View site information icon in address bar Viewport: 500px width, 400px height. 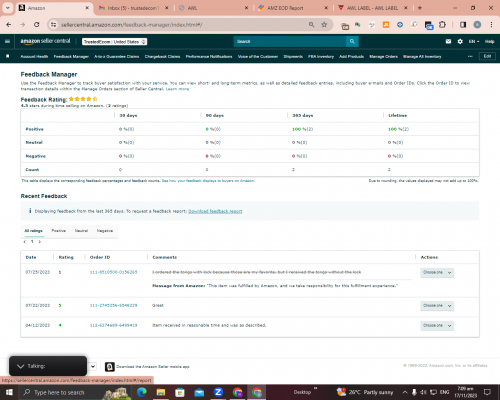[x=53, y=25]
